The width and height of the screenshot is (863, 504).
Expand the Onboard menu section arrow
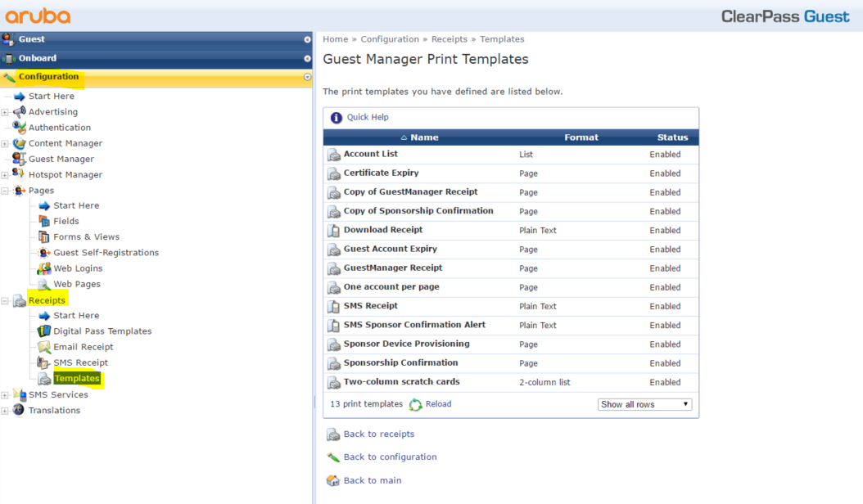click(307, 58)
